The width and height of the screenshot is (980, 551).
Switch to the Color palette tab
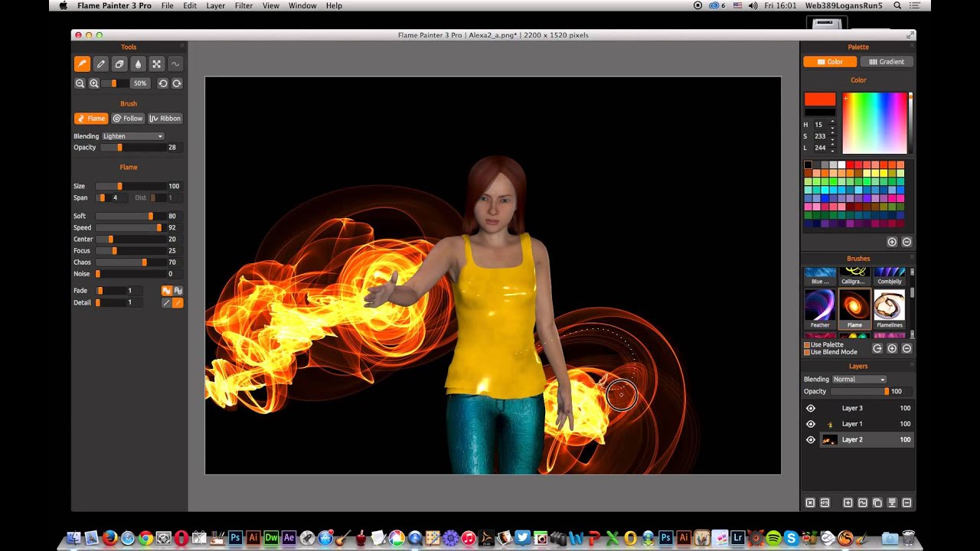(830, 62)
